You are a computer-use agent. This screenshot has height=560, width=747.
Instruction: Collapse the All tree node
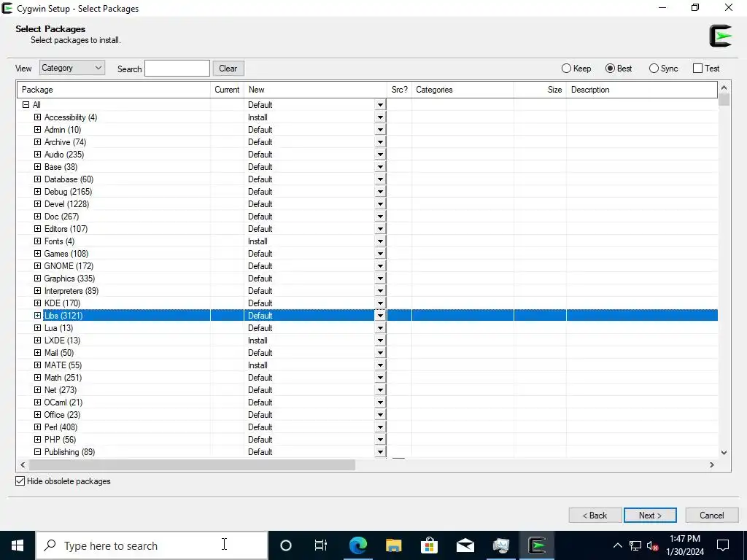(x=26, y=105)
